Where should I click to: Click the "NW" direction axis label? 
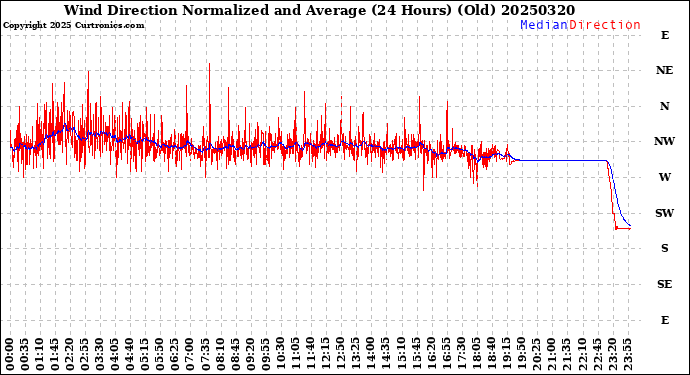pos(664,141)
